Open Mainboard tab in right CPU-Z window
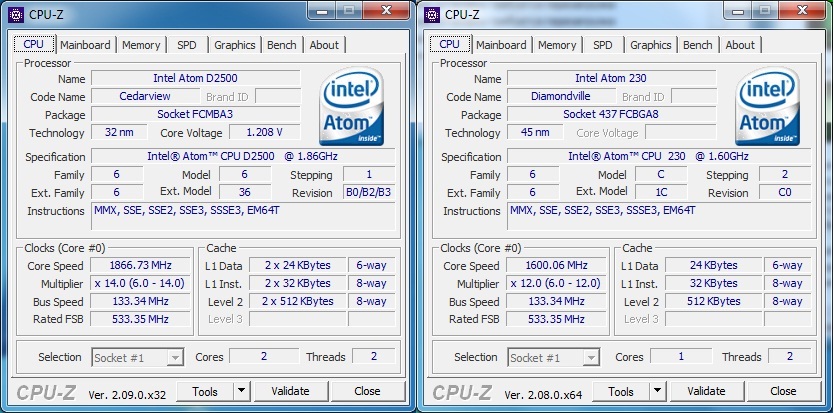Screen dimensions: 834x413 pos(501,45)
